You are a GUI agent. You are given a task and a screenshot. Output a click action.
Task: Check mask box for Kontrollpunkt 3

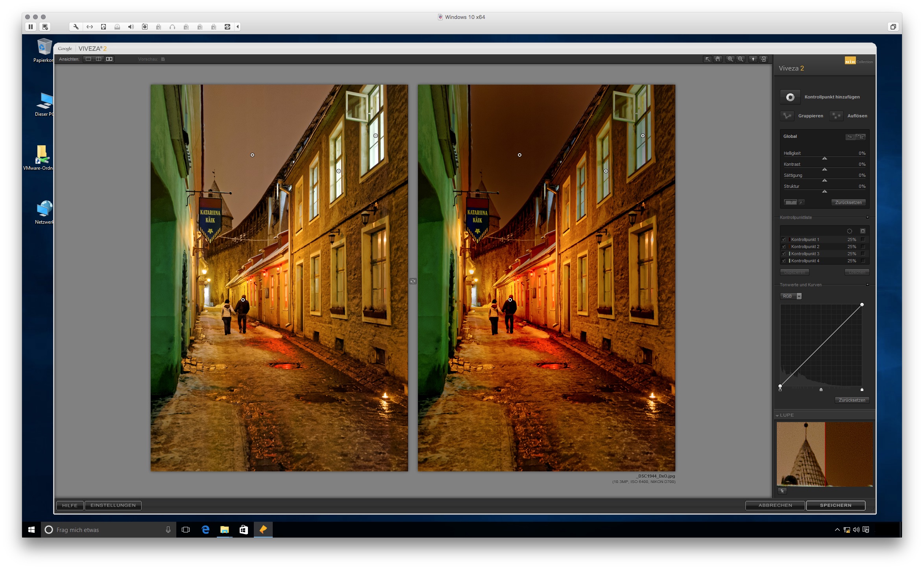[863, 254]
